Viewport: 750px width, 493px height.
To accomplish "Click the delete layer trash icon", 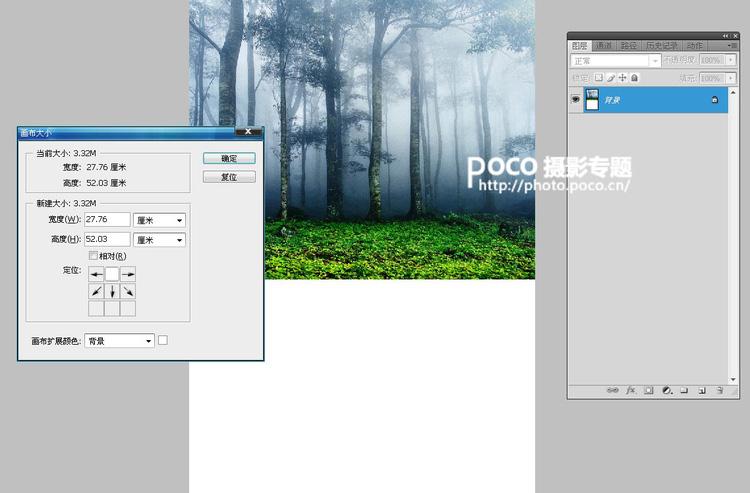I will [719, 391].
